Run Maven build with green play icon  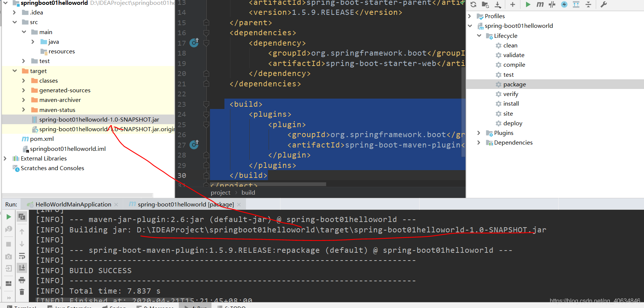(x=528, y=4)
